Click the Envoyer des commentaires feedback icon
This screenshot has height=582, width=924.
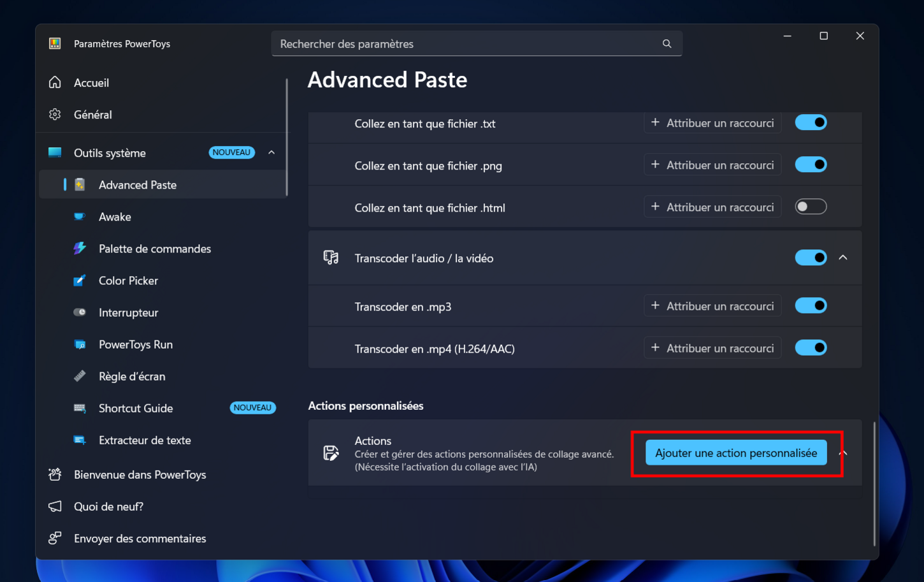tap(55, 539)
